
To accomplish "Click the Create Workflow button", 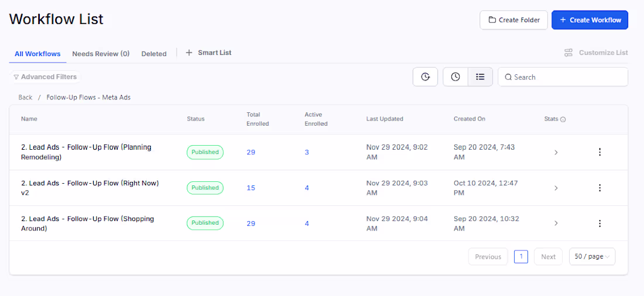I will pos(590,20).
